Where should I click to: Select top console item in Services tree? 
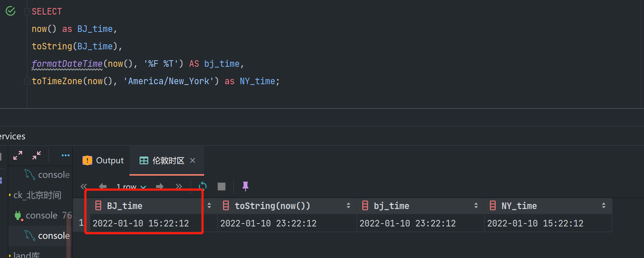47,175
